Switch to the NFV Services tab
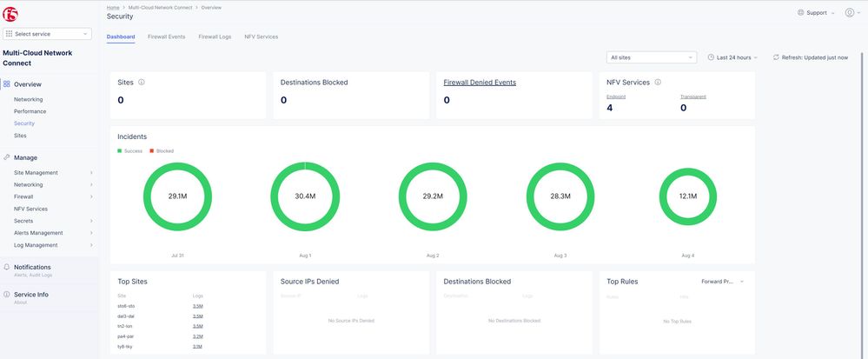Screen dimensions: 868x359 click(261, 37)
